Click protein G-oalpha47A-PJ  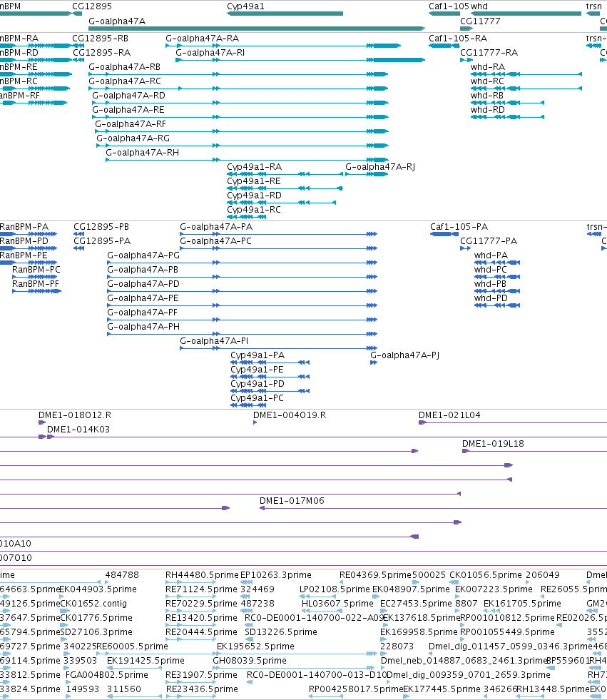(x=405, y=355)
